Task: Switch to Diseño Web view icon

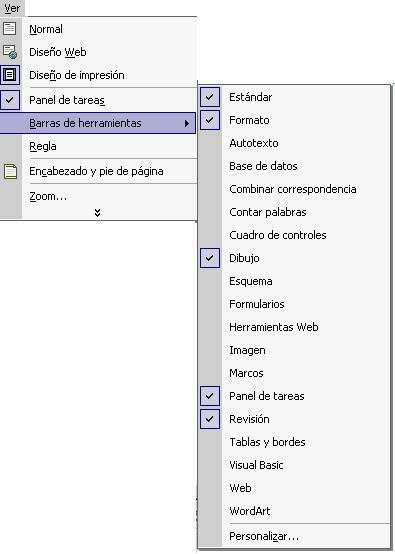Action: coord(10,52)
